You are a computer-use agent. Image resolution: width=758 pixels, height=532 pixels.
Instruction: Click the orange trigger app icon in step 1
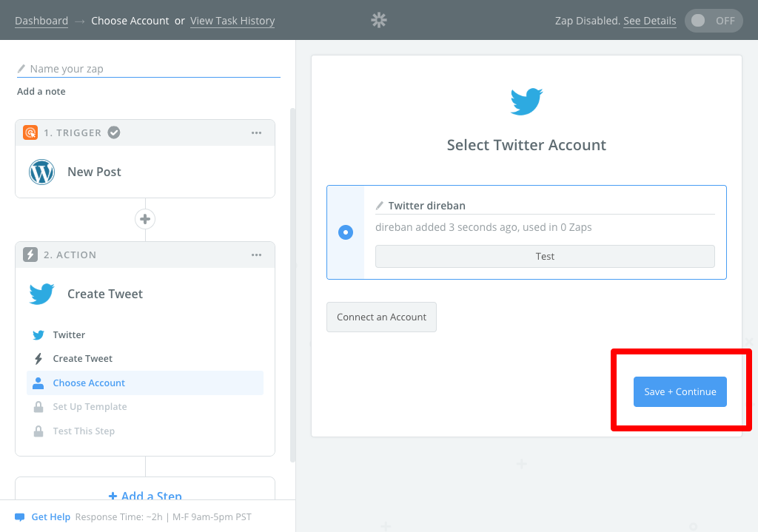(x=30, y=132)
